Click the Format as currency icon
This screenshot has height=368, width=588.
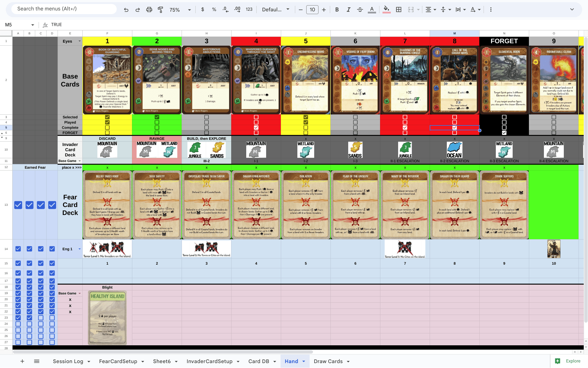click(202, 10)
